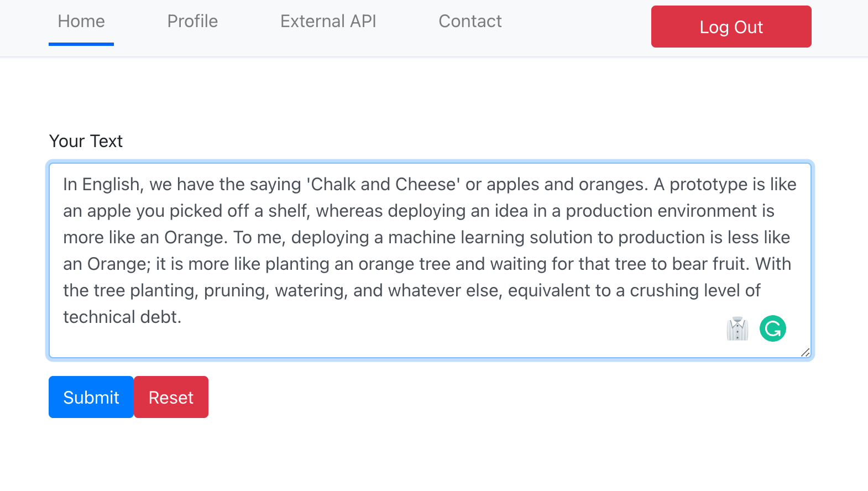Image resolution: width=868 pixels, height=491 pixels.
Task: Place cursor at 'technical debt.' in the text
Action: (122, 317)
